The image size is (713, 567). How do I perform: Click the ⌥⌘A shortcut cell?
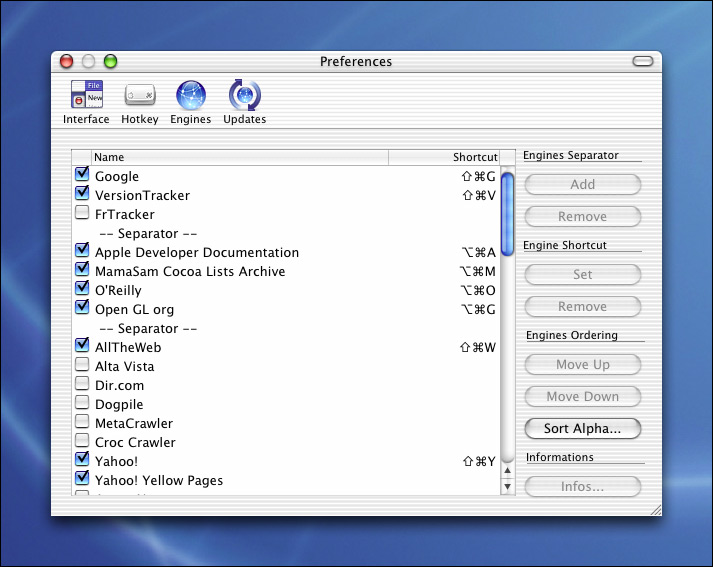coord(478,252)
